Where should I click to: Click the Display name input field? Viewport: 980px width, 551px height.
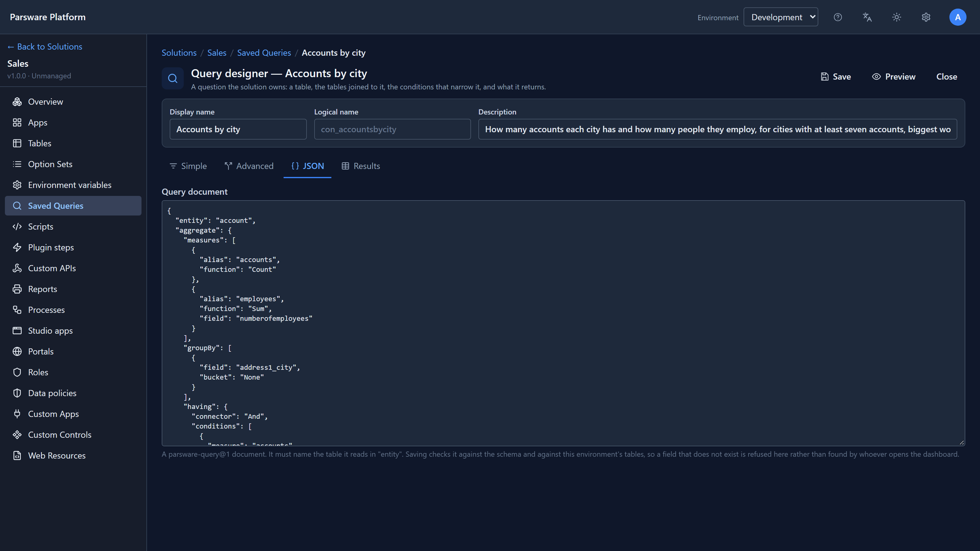point(238,129)
